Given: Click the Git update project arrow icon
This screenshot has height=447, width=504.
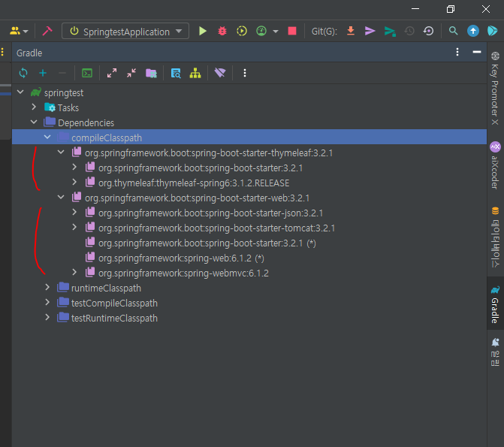Looking at the screenshot, I should [x=351, y=32].
